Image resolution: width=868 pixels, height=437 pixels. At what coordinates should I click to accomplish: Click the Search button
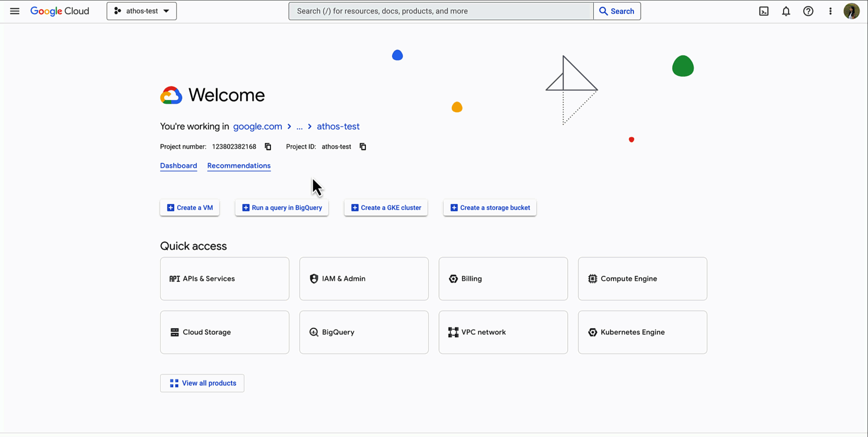click(617, 11)
